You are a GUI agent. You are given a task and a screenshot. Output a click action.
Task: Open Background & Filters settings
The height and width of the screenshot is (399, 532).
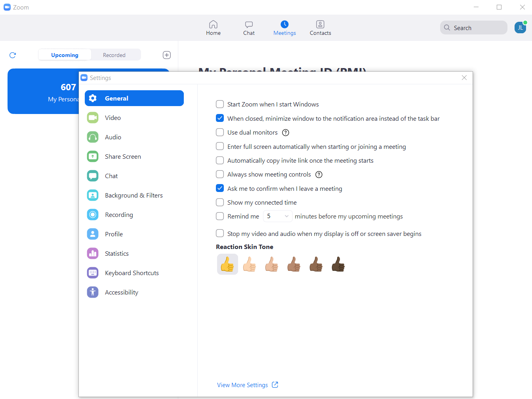134,195
